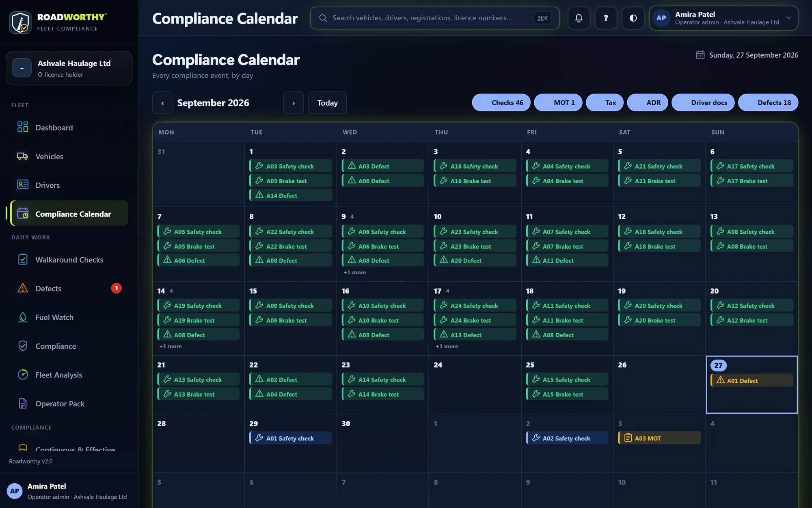Toggle the Checks 46 filter
Viewport: 812px width, 508px height.
pos(501,102)
